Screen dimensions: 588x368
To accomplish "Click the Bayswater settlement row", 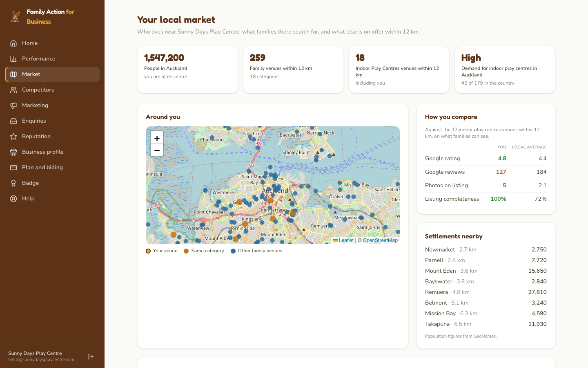I will pyautogui.click(x=486, y=281).
